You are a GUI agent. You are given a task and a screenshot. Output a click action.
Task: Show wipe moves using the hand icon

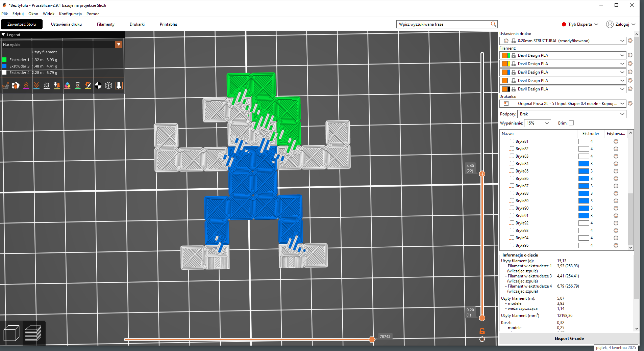pos(16,85)
